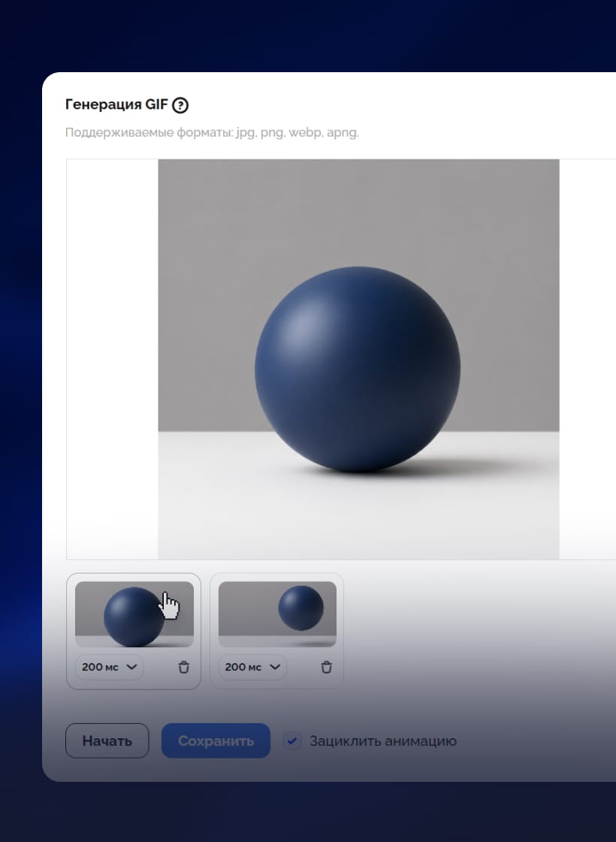This screenshot has width=616, height=842.
Task: Select the first frame thumbnail with large sphere
Action: pyautogui.click(x=134, y=614)
